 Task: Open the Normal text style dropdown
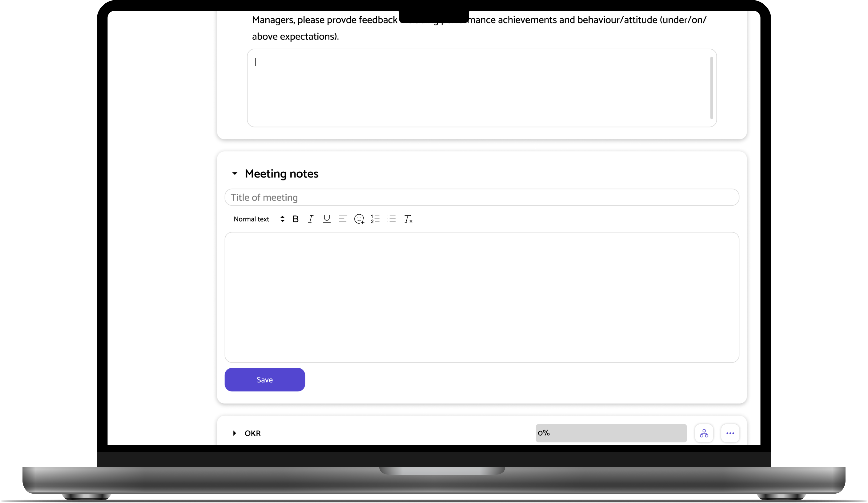(x=259, y=219)
